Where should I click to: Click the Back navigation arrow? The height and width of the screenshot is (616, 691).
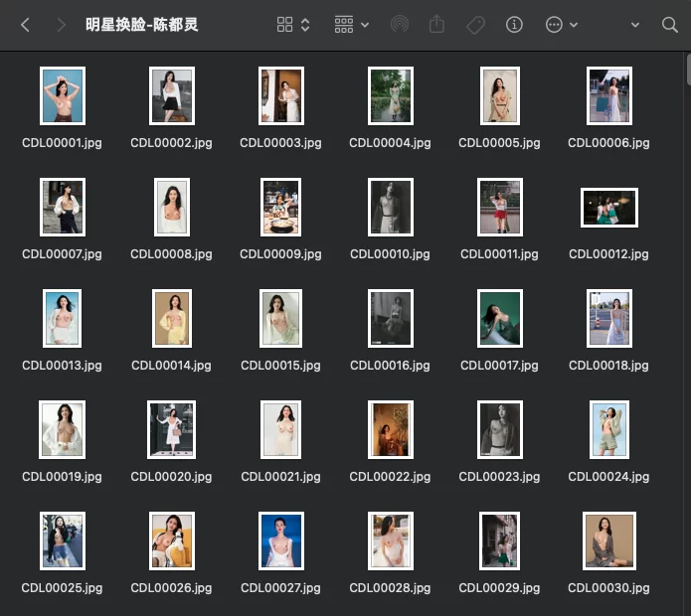pos(25,25)
